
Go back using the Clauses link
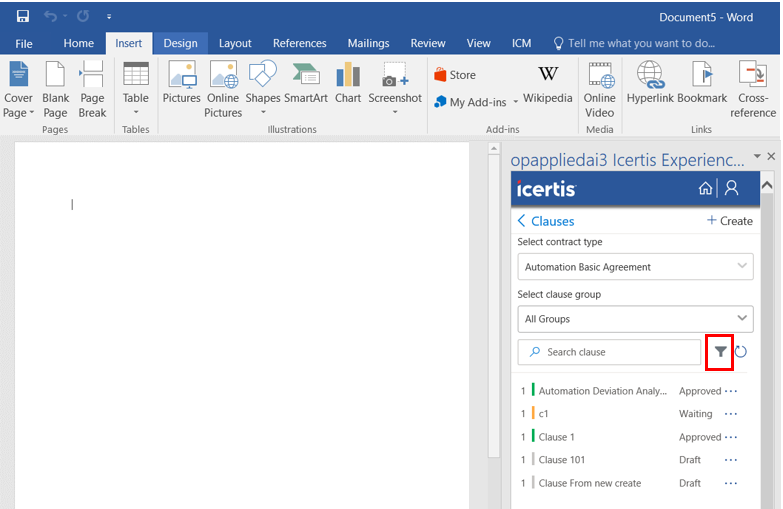pos(546,221)
